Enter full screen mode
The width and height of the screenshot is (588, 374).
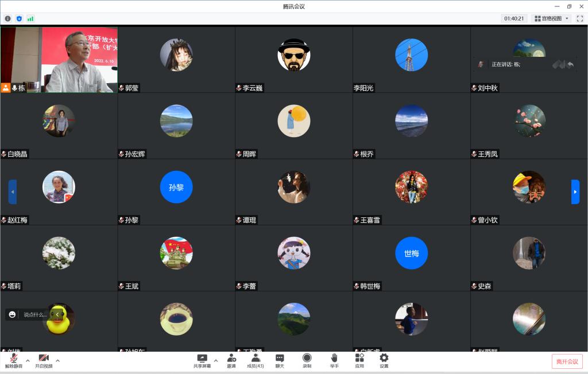(579, 18)
